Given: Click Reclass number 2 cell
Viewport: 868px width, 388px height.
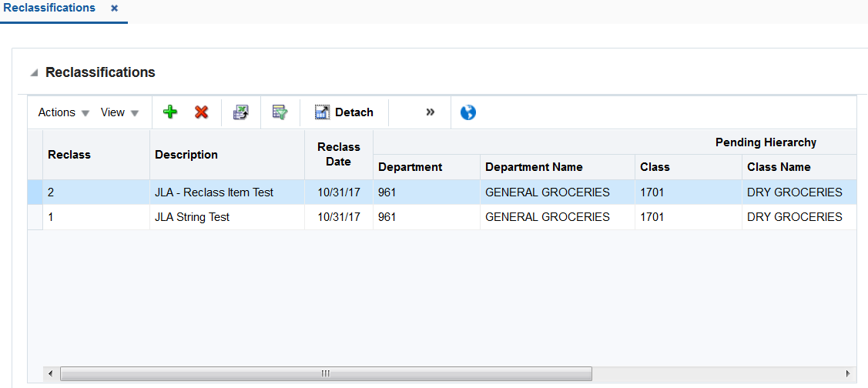Looking at the screenshot, I should tap(96, 192).
